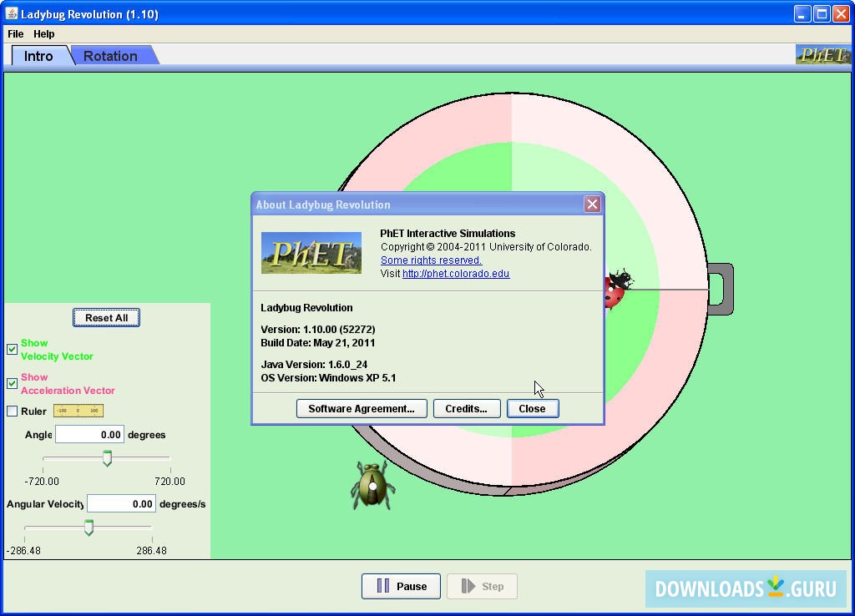Screen dimensions: 855x616
Task: Open the Credits button
Action: (x=466, y=409)
